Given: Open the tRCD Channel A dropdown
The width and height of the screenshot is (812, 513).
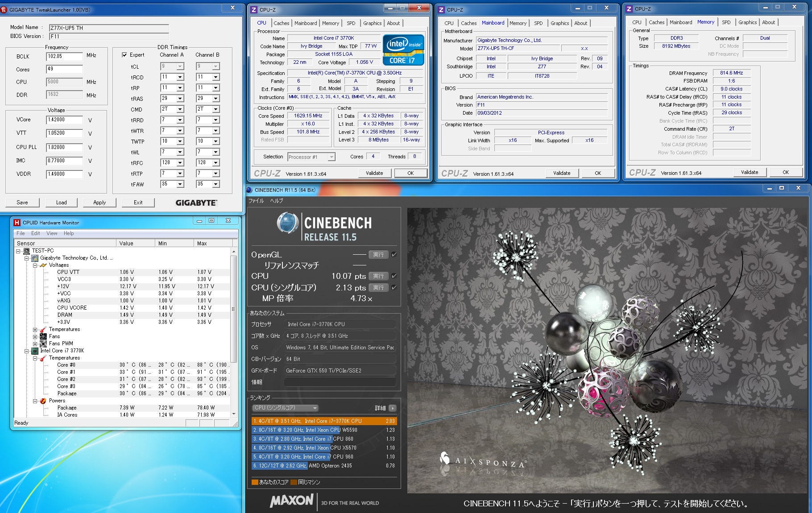Looking at the screenshot, I should tap(180, 77).
